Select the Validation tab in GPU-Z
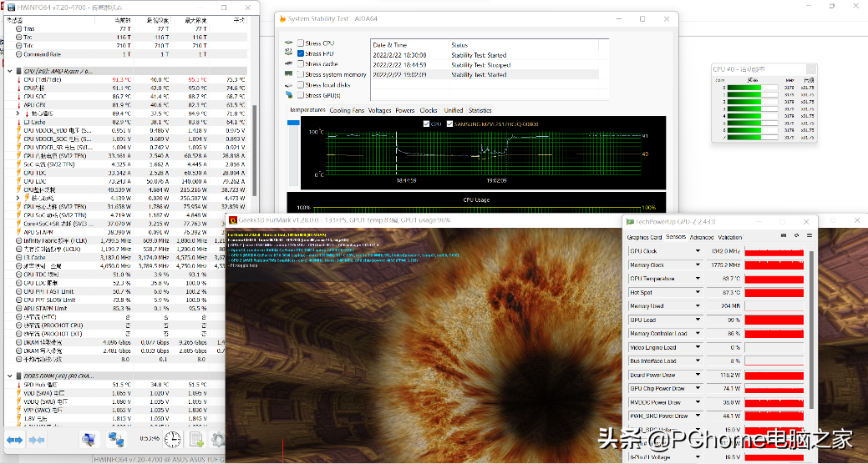Screen dimensions: 868x464 [729, 237]
